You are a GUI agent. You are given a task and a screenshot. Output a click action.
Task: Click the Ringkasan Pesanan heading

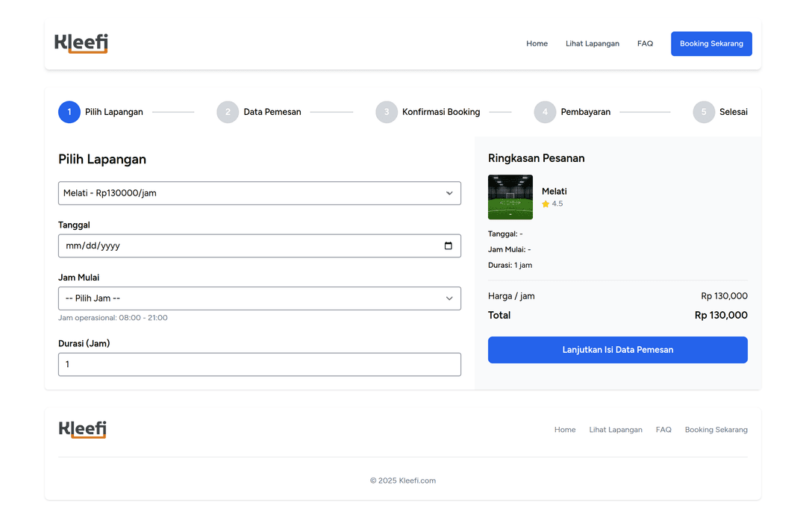(536, 158)
